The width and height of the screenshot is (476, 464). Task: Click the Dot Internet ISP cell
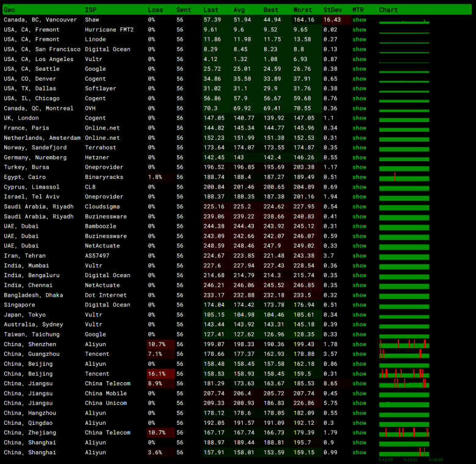(x=106, y=295)
